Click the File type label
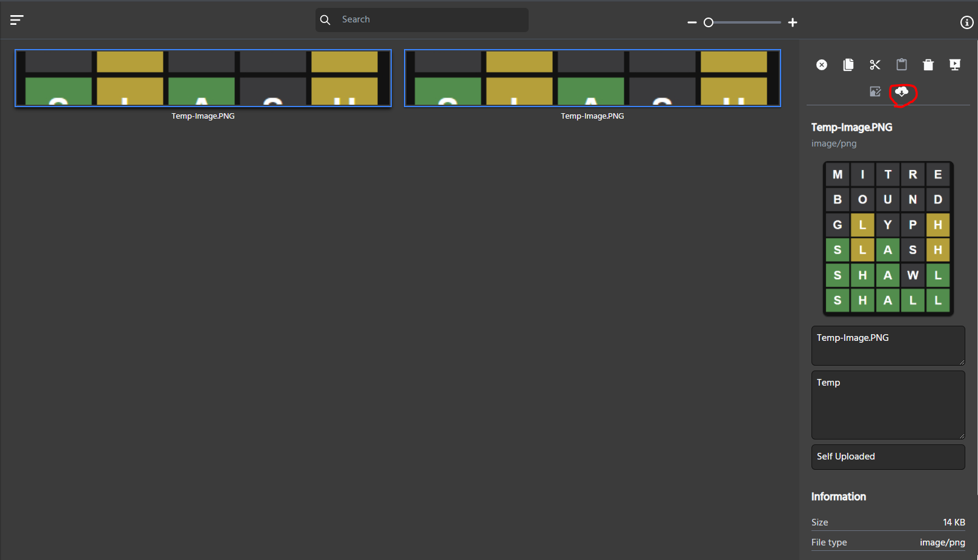The image size is (978, 560). [829, 542]
